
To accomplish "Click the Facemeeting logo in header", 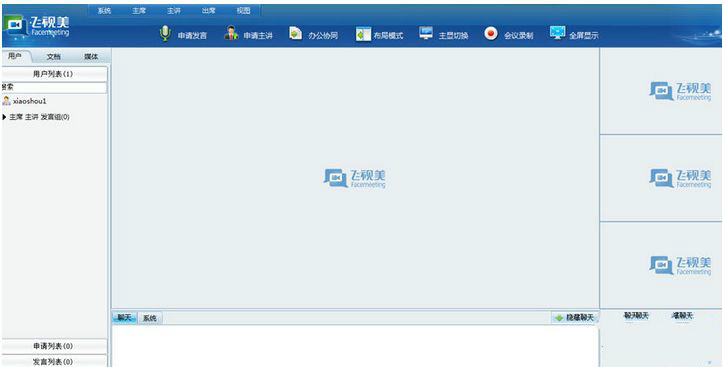I will (x=37, y=27).
